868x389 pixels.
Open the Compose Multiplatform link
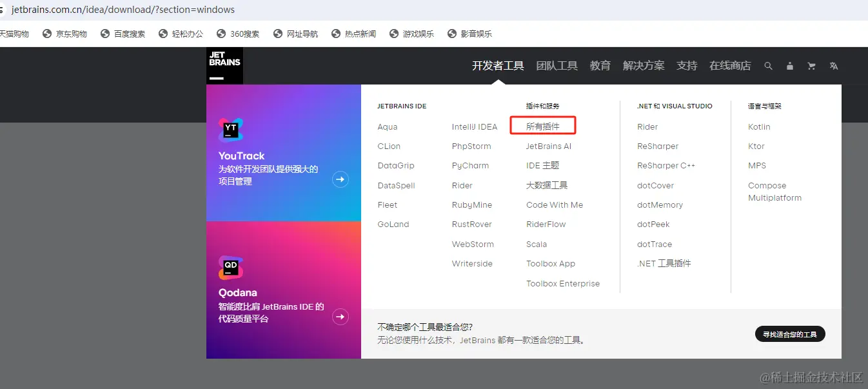[774, 192]
